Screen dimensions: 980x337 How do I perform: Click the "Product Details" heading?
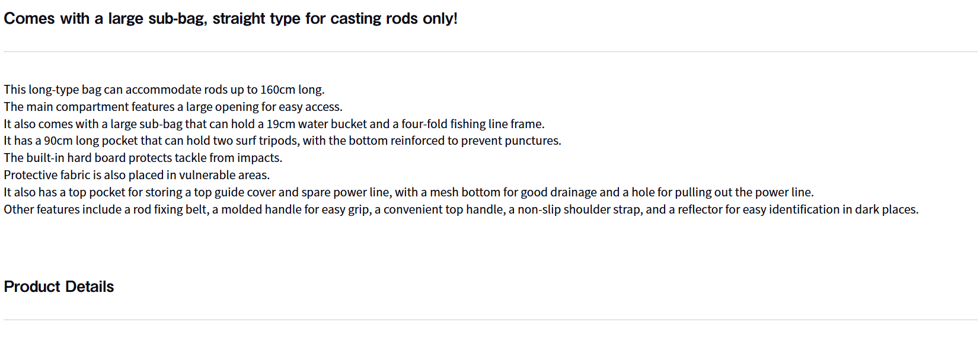[x=59, y=287]
